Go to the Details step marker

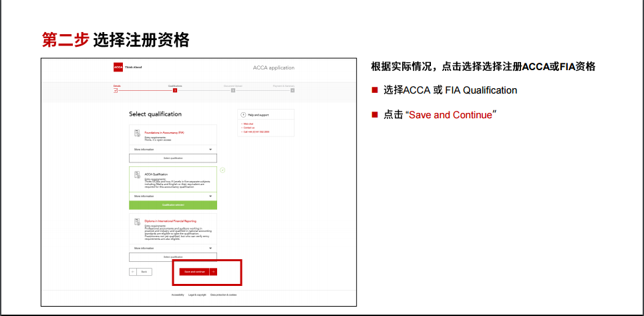pos(116,90)
